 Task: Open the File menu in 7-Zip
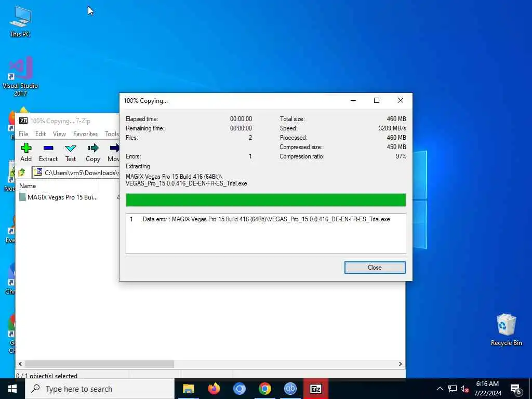coord(23,134)
